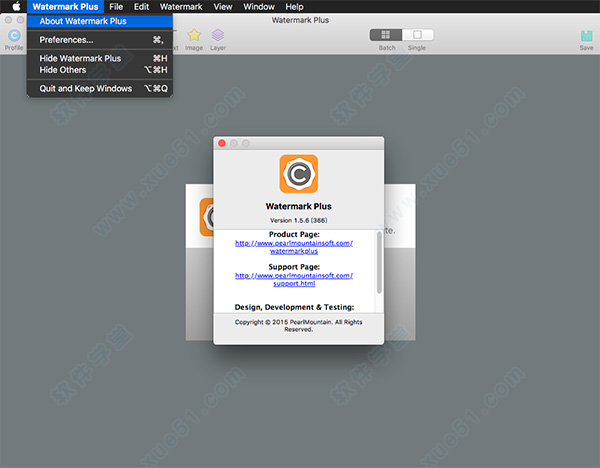Viewport: 600px width, 468px height.
Task: Choose Hide Others menu entry
Action: point(100,70)
